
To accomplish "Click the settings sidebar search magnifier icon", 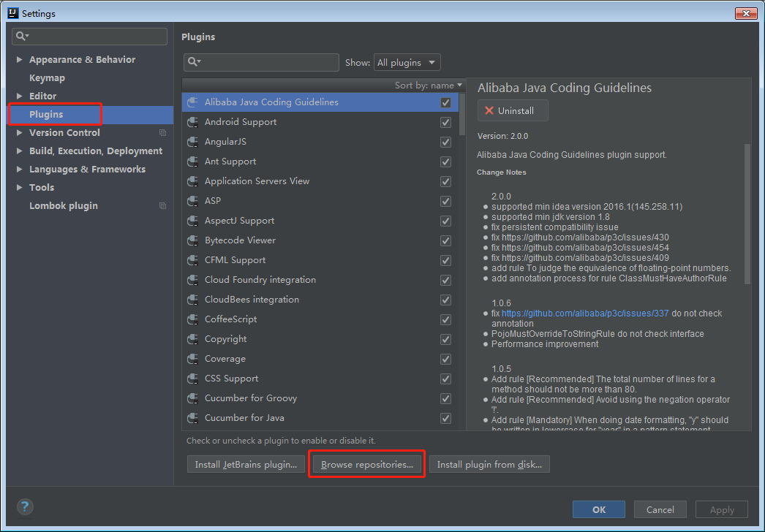I will pyautogui.click(x=22, y=36).
